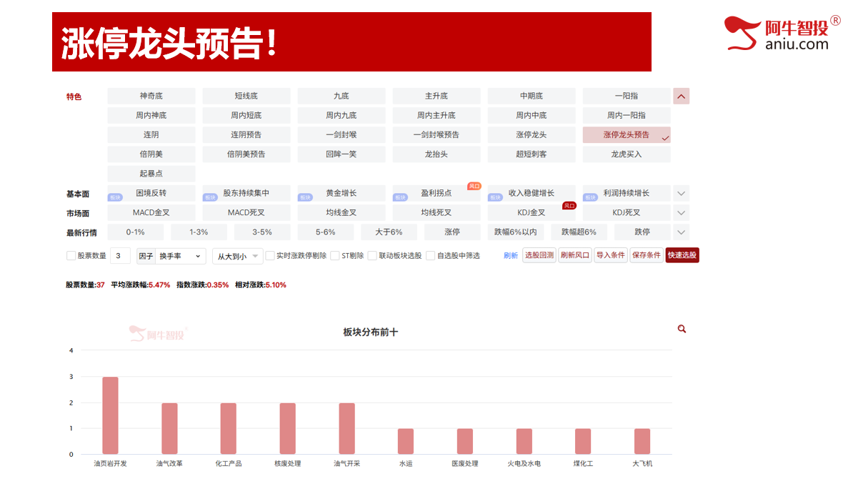Click 选股回测 button

click(539, 255)
